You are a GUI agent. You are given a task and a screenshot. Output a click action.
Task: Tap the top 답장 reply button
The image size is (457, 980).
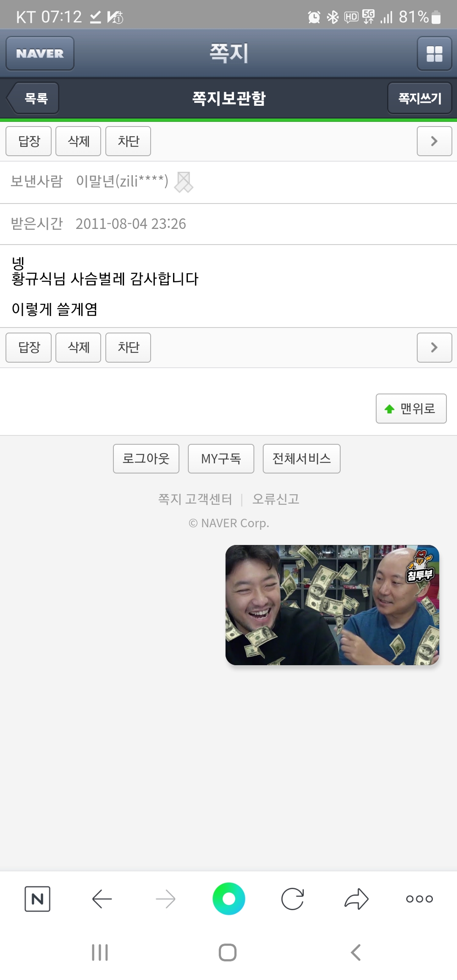coord(29,141)
